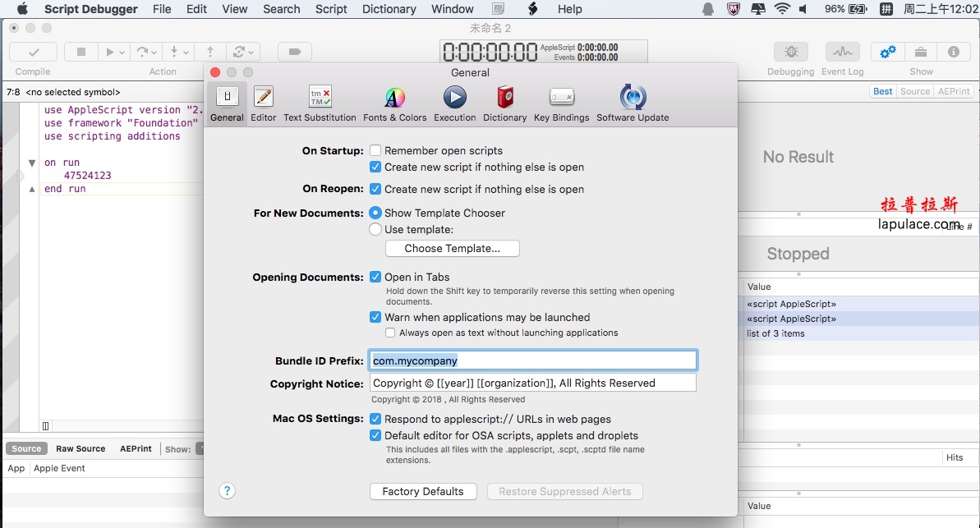This screenshot has width=980, height=528.
Task: Open the Script menu
Action: tap(330, 9)
